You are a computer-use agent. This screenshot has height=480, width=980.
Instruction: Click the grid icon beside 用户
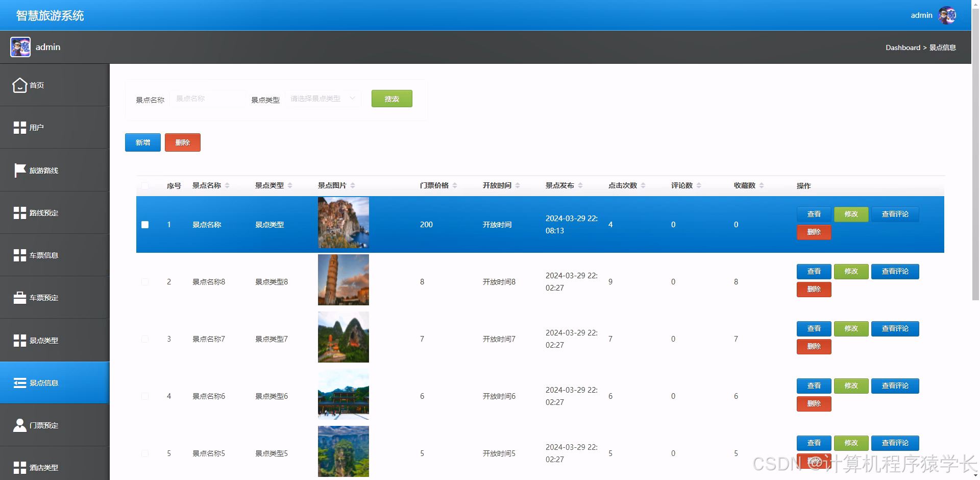pos(19,128)
